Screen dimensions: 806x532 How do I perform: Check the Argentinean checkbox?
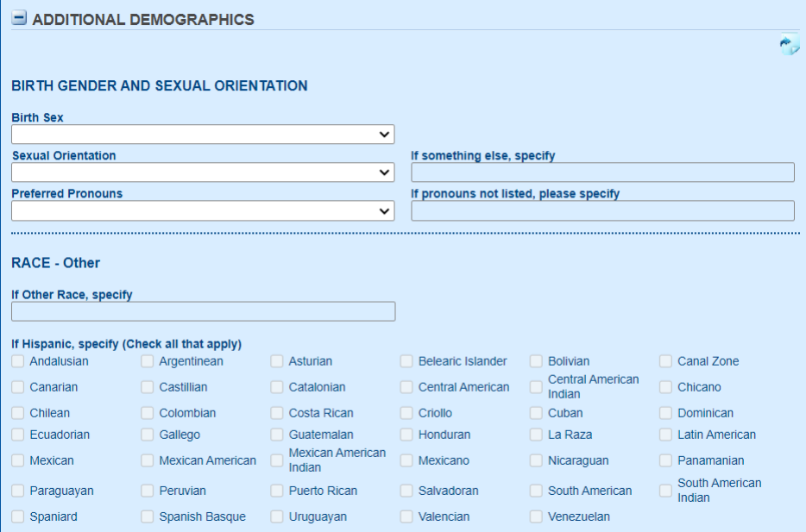click(x=148, y=361)
